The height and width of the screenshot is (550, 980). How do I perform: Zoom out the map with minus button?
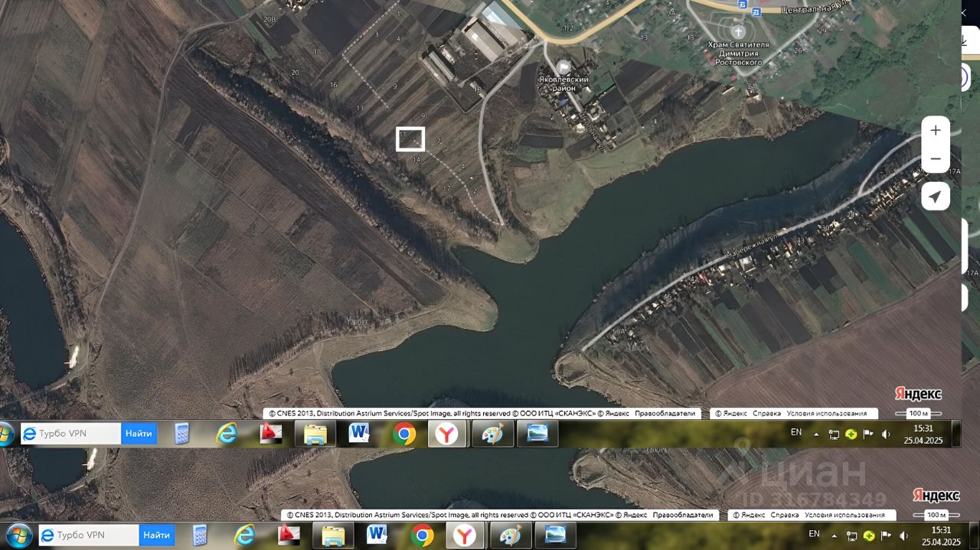[935, 158]
